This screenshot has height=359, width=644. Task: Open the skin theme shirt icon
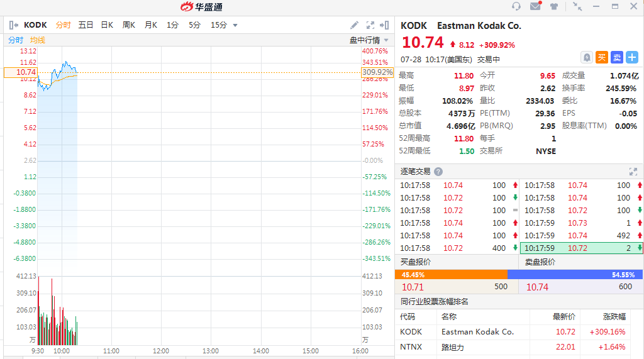coord(554,7)
